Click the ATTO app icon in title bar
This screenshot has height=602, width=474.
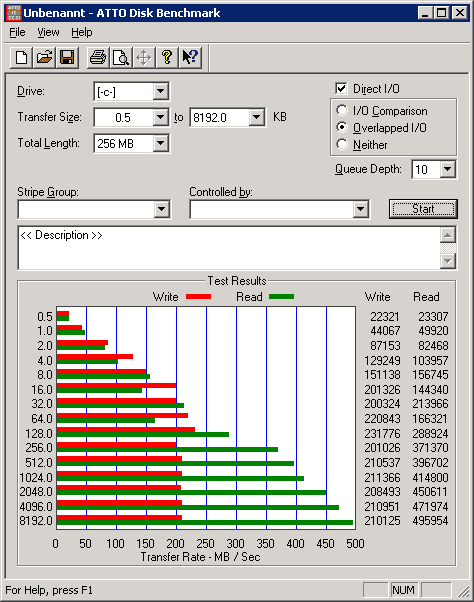14,13
